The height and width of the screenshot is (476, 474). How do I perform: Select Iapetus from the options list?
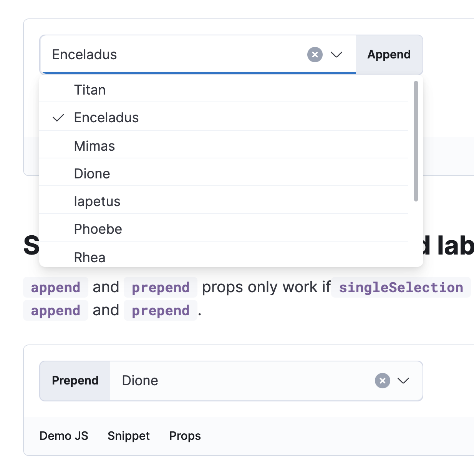point(97,201)
